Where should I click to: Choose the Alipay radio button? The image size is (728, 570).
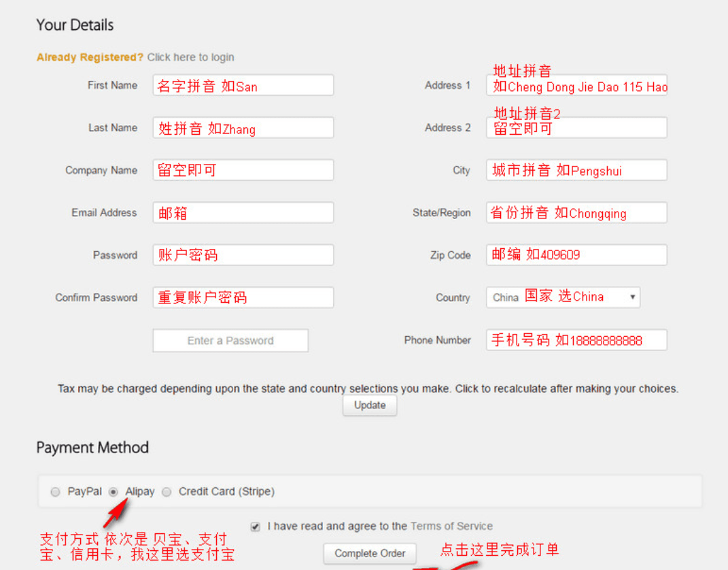coord(114,492)
